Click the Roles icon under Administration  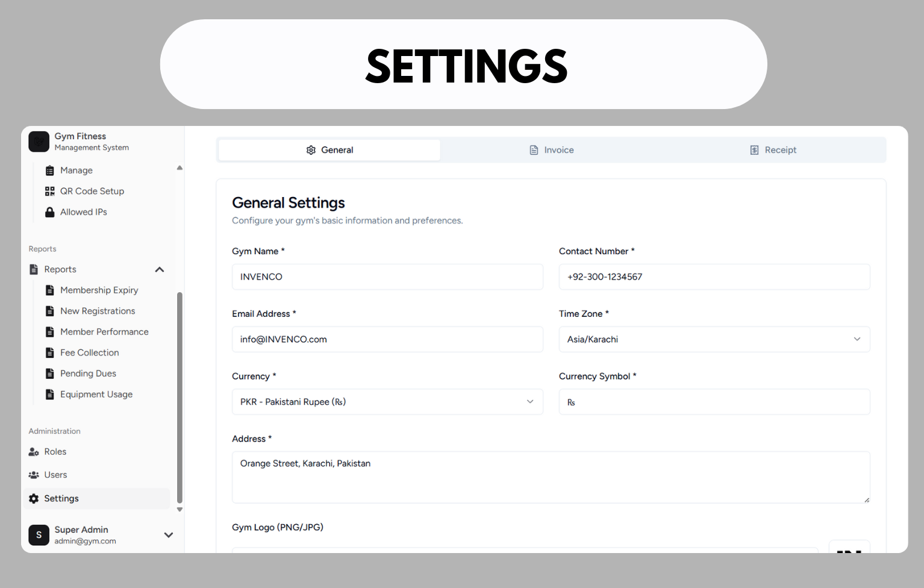pyautogui.click(x=33, y=451)
